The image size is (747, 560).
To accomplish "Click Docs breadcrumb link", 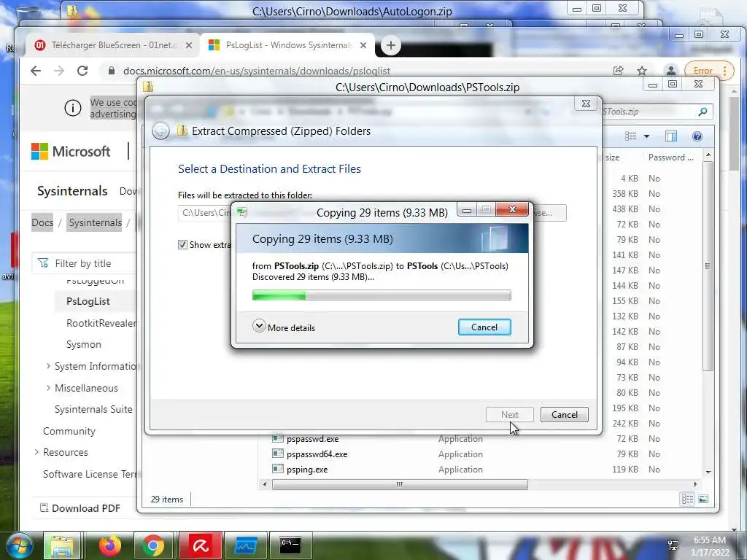I will [42, 222].
